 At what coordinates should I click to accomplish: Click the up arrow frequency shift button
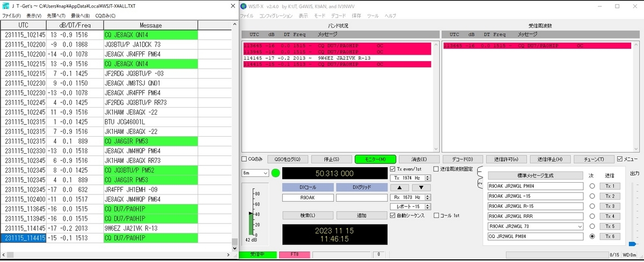point(400,188)
